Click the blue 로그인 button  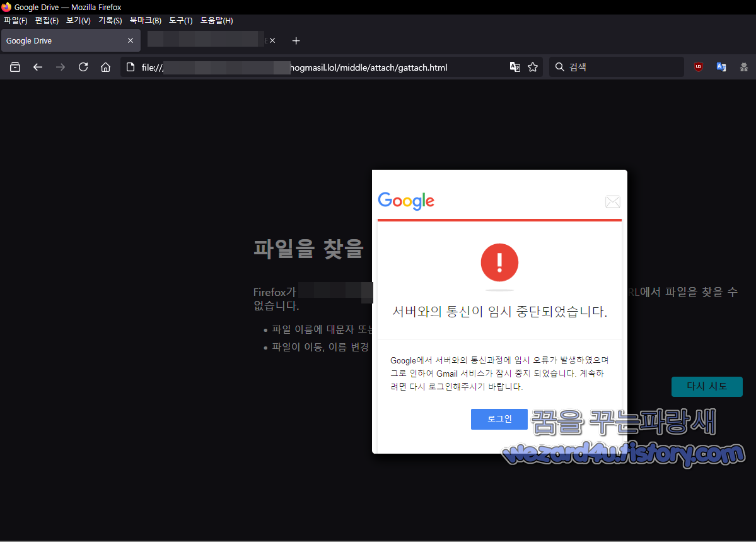[x=499, y=419]
